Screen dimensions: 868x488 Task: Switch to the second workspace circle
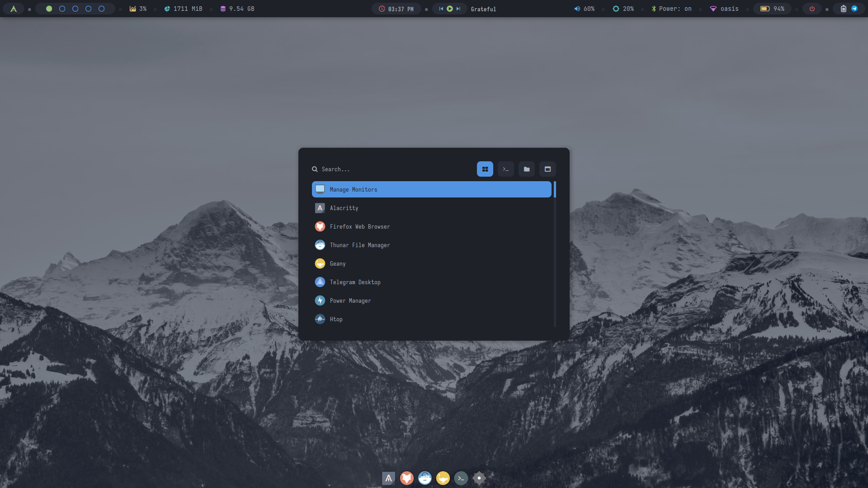point(62,9)
